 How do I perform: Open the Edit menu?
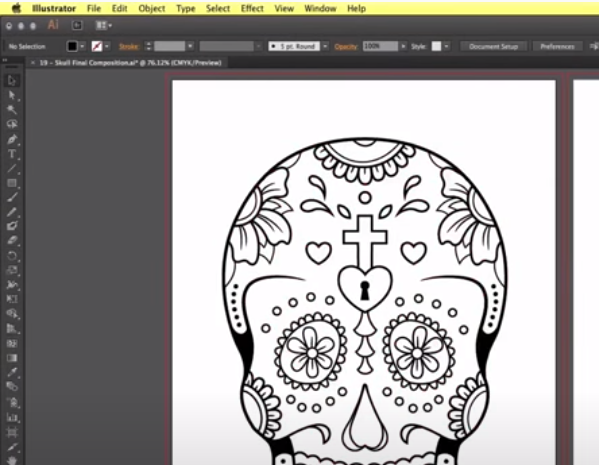tap(119, 8)
